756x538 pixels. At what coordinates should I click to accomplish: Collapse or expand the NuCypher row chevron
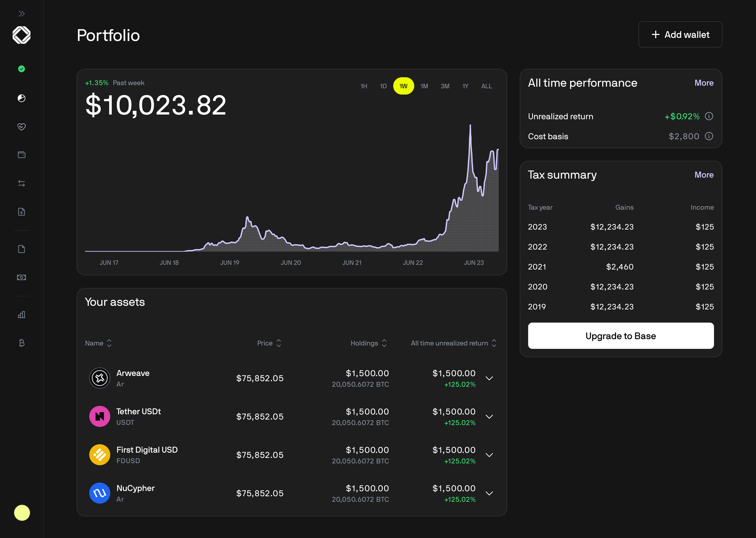coord(489,493)
